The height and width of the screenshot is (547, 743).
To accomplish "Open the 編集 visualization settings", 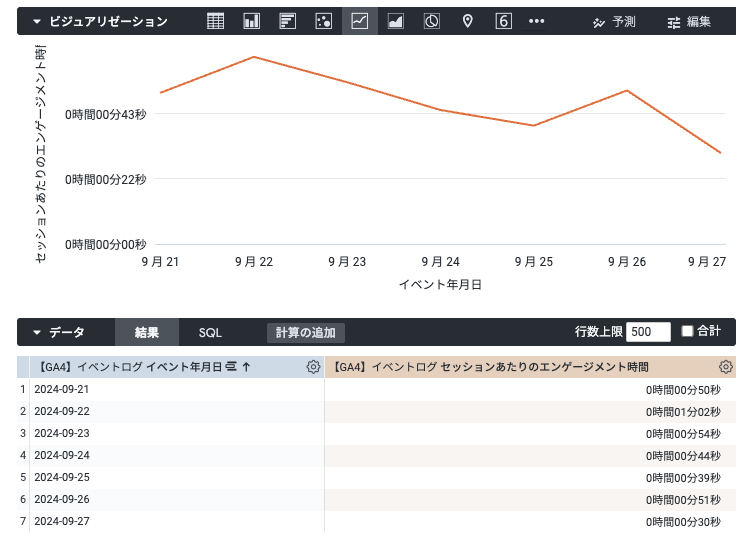I will click(x=689, y=21).
